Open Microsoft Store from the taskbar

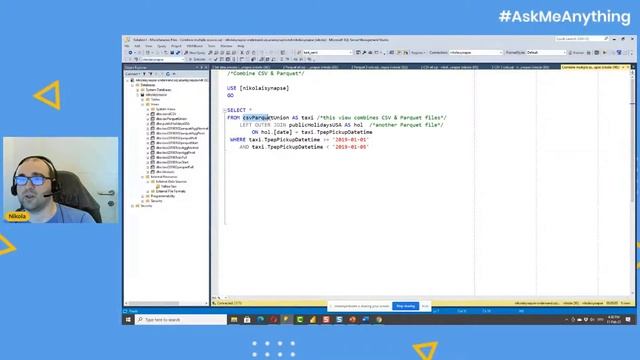coord(247,320)
